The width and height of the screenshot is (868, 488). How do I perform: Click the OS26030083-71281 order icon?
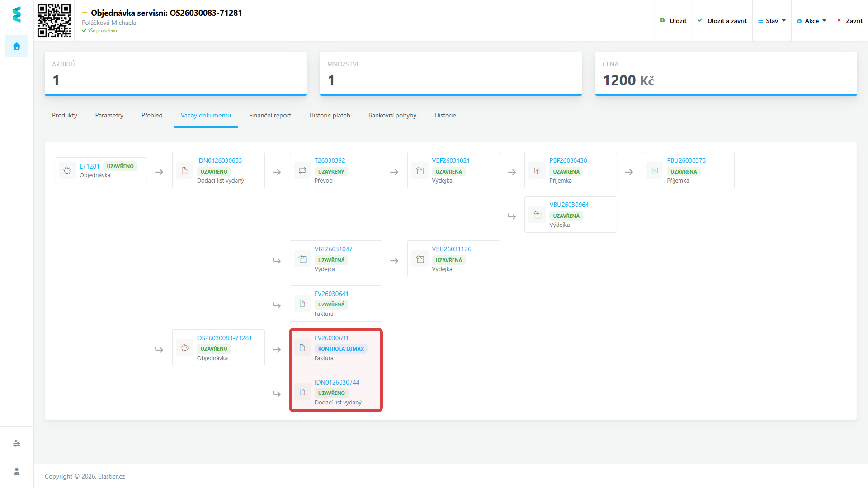click(x=184, y=347)
